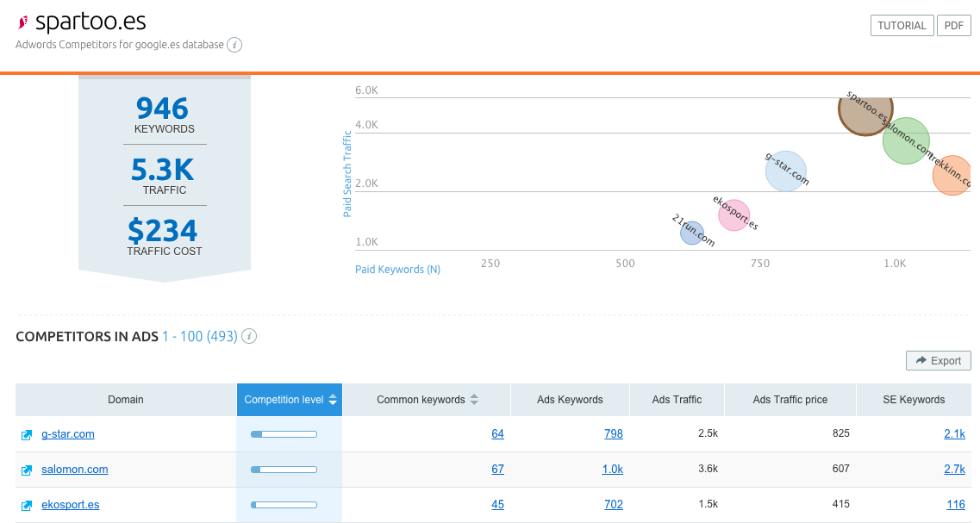Open the ekosport.es domain link

point(71,505)
